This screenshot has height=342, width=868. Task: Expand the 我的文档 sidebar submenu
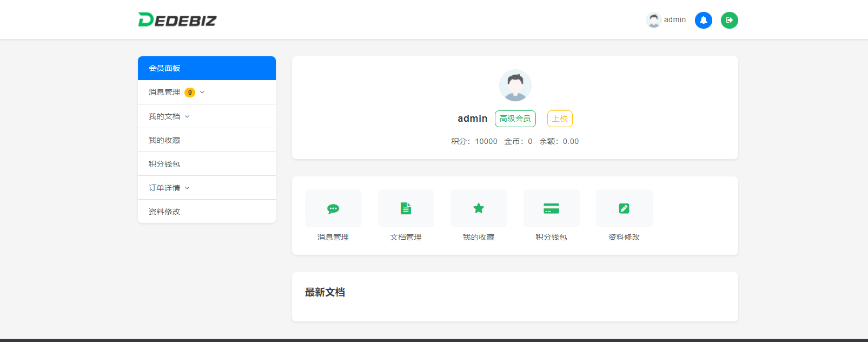(x=187, y=116)
